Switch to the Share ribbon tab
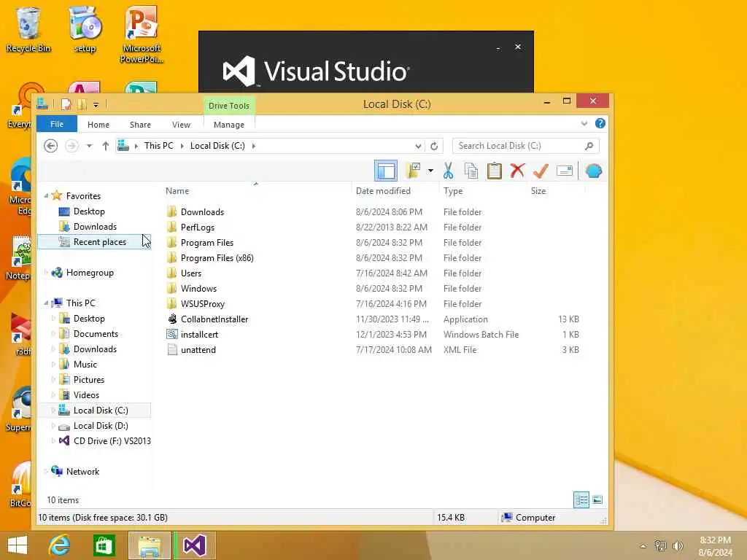This screenshot has width=747, height=560. (140, 124)
